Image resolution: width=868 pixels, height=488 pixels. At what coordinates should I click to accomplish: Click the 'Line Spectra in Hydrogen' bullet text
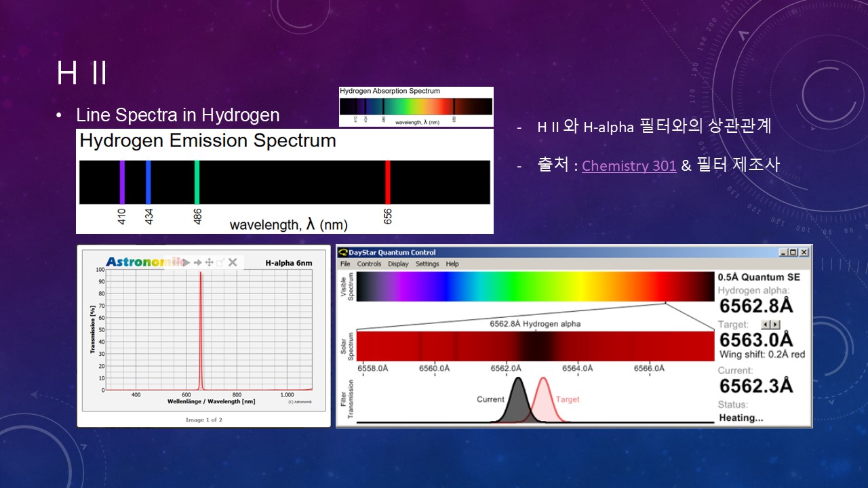pos(178,115)
